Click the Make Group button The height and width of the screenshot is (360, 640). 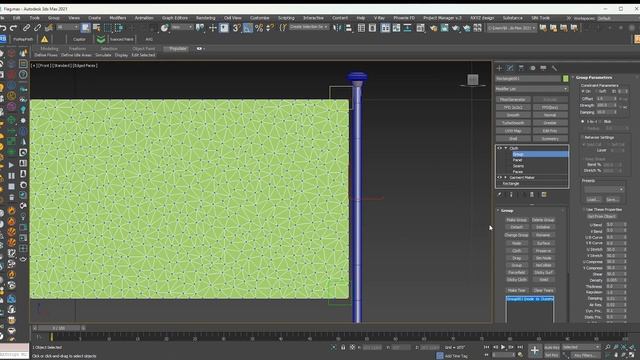coord(516,220)
